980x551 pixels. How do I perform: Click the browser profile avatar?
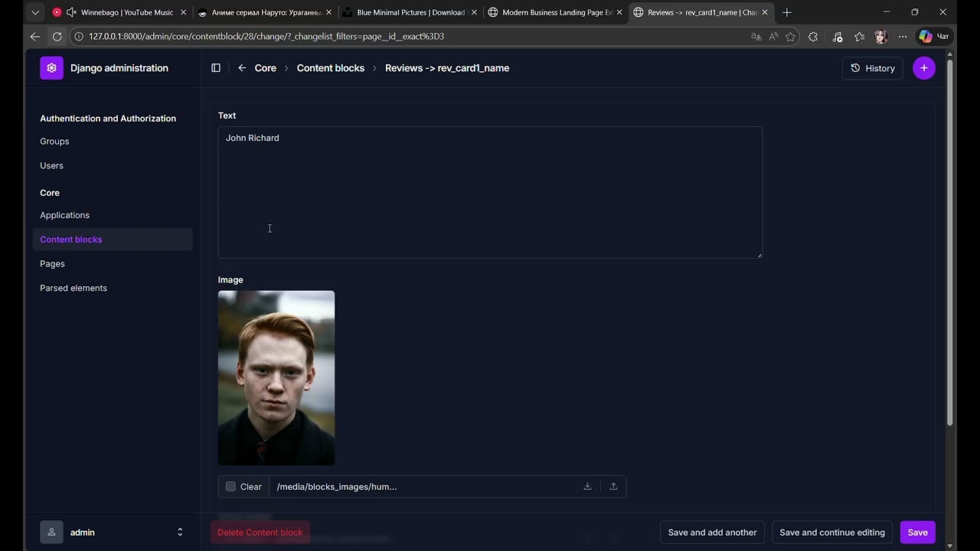[x=881, y=36]
